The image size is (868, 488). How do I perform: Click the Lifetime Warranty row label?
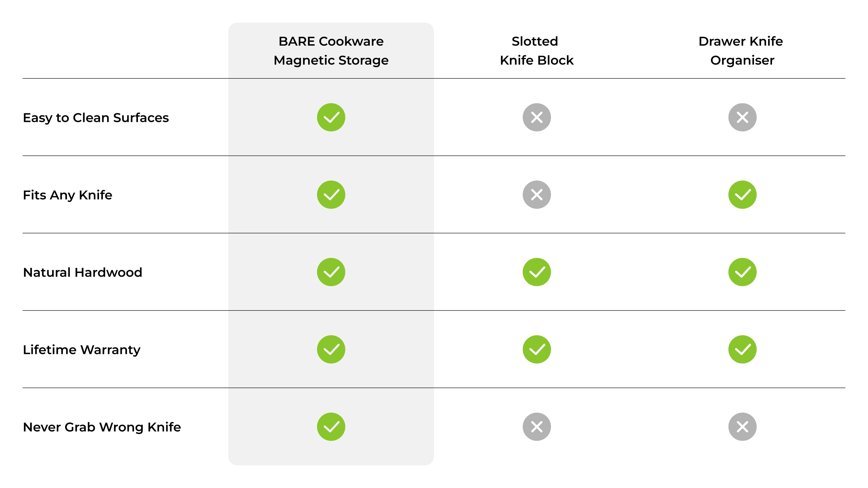[x=82, y=350]
